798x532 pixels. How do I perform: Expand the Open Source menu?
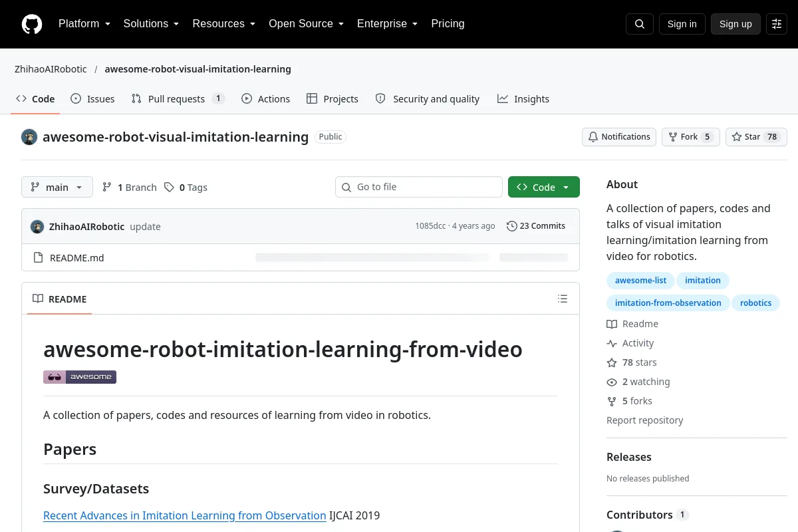306,24
